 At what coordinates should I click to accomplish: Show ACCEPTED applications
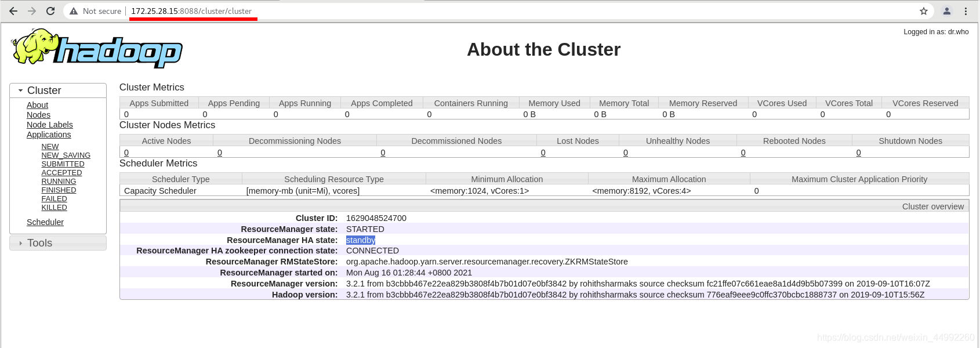click(61, 173)
